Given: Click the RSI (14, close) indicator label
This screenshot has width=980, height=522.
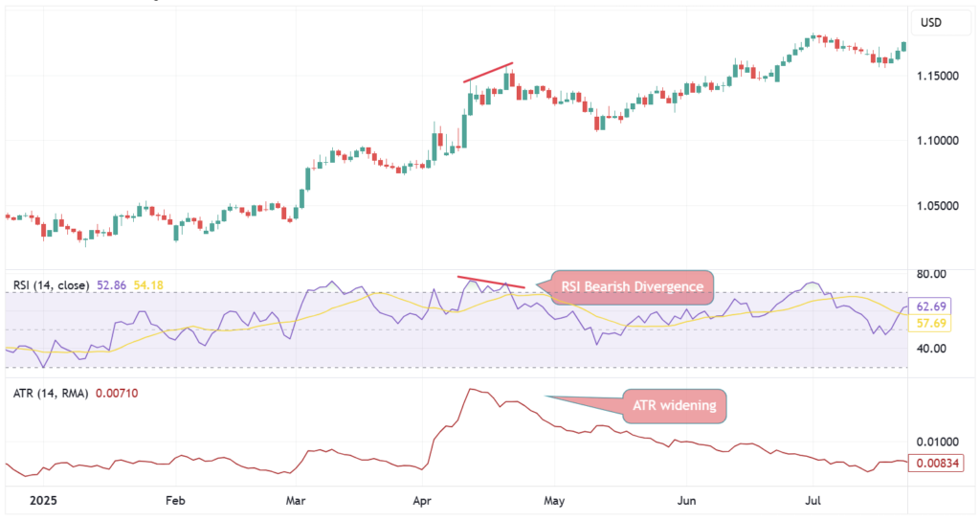Looking at the screenshot, I should [52, 285].
